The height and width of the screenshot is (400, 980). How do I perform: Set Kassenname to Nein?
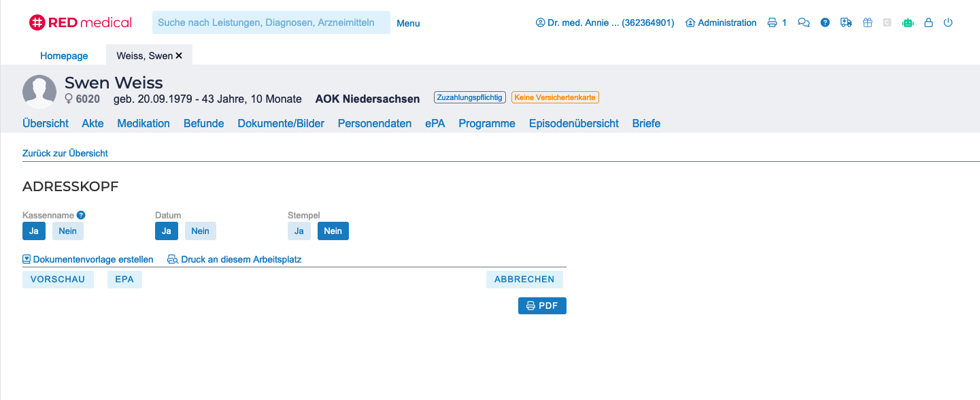click(x=67, y=231)
